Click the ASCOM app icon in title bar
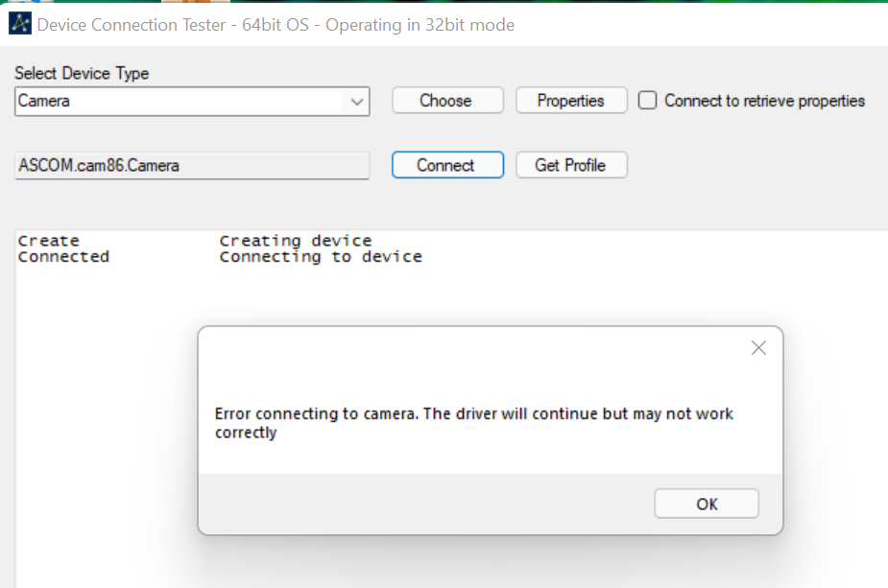 click(x=20, y=25)
